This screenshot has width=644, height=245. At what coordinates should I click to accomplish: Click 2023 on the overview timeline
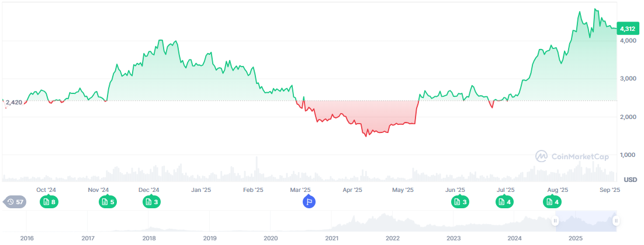(453, 239)
